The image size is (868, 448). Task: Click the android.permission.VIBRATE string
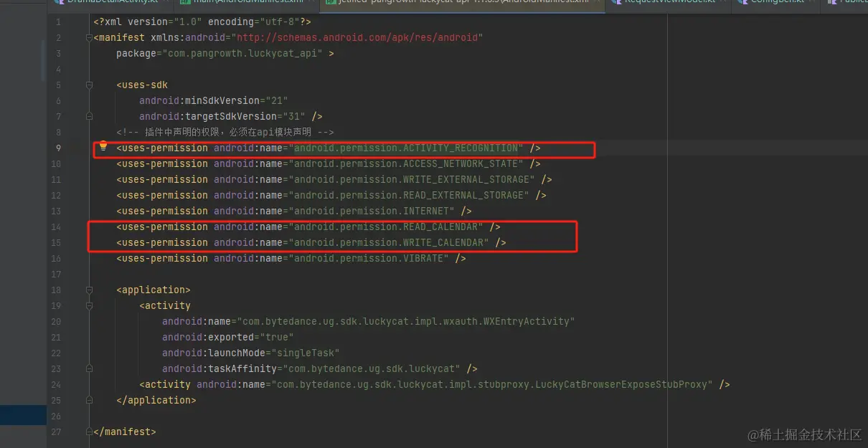[369, 258]
